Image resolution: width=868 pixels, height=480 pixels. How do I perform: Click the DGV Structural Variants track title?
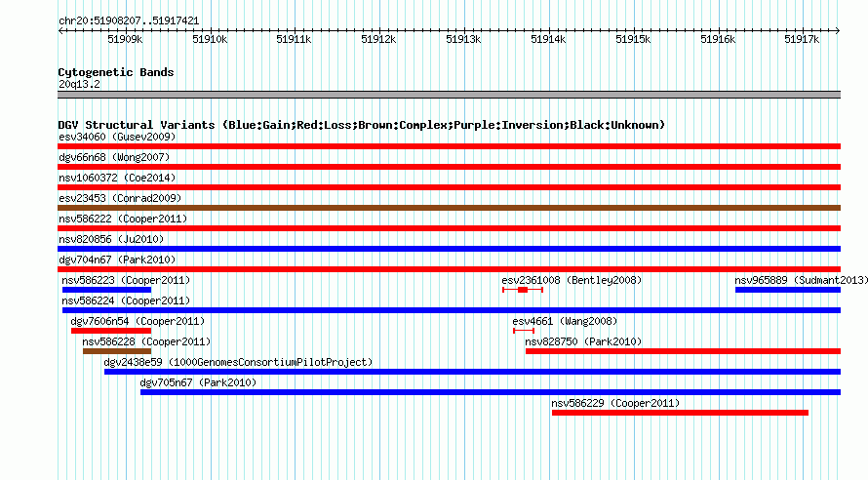pos(362,125)
